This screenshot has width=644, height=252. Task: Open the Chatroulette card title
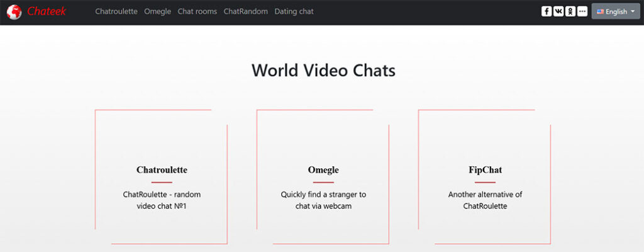click(162, 170)
